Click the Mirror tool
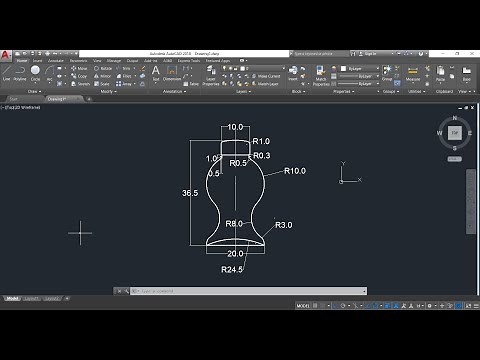The image size is (480, 360). (x=102, y=76)
